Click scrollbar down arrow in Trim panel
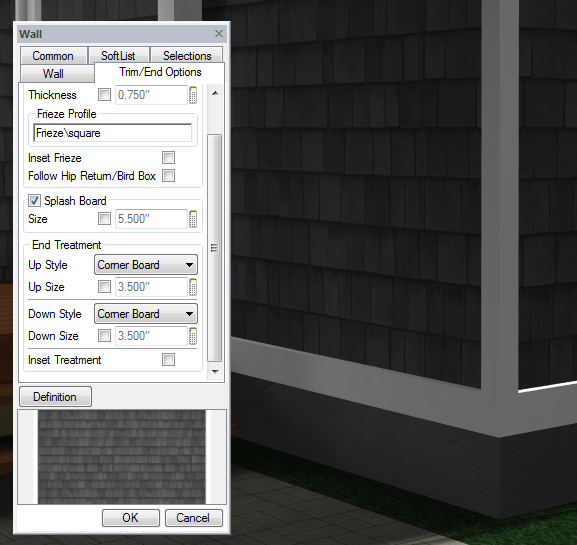This screenshot has height=545, width=577. point(215,372)
